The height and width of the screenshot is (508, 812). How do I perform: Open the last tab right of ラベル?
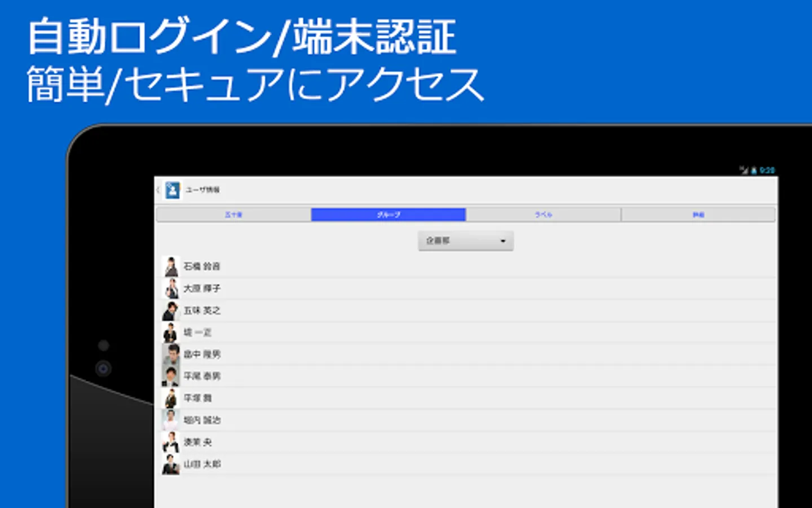tap(698, 214)
